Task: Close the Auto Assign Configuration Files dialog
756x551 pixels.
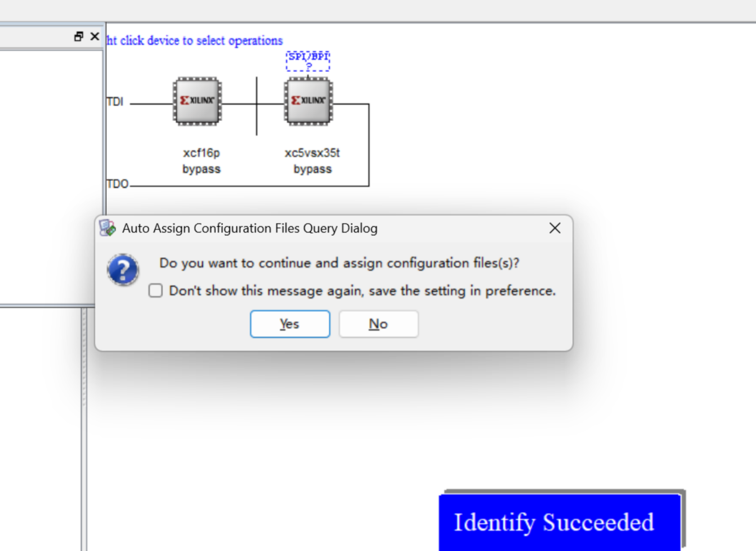Action: 555,228
